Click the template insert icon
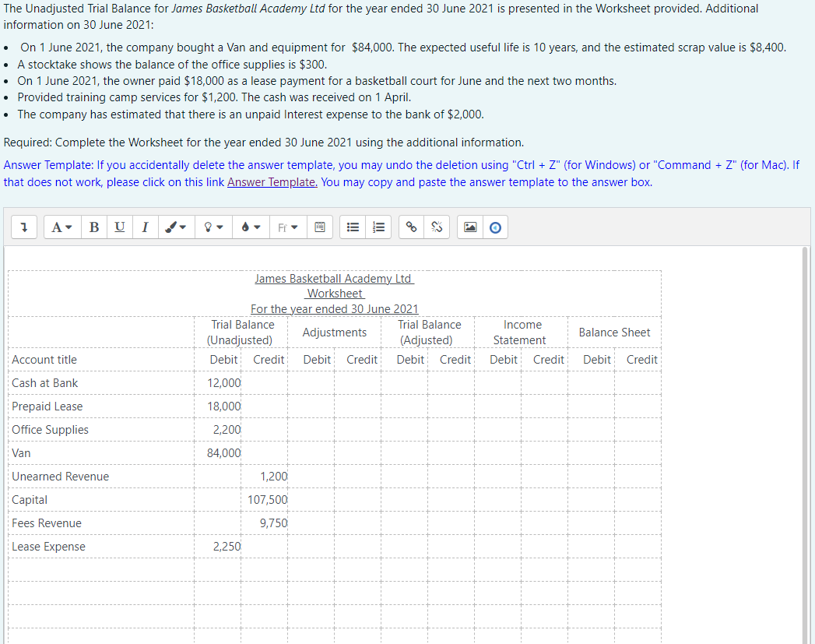 coord(320,227)
